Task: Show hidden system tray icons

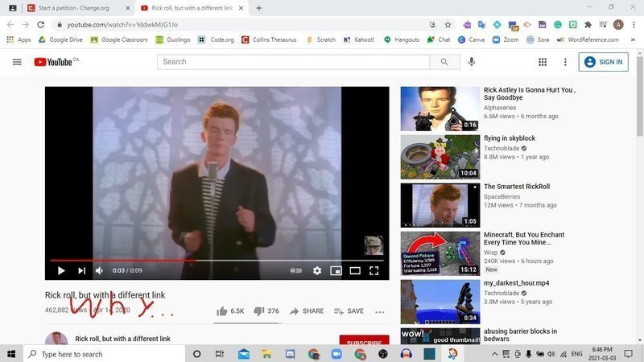Action: coord(494,354)
